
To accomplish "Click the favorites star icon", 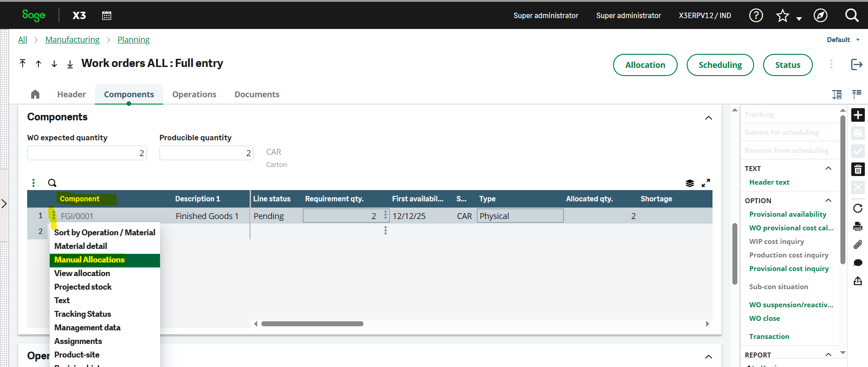I will click(783, 16).
